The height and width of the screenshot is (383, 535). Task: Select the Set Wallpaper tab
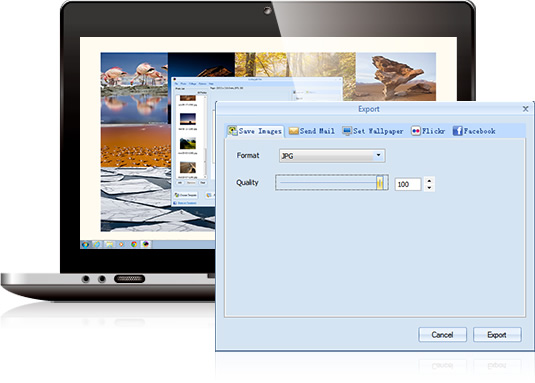click(x=373, y=131)
